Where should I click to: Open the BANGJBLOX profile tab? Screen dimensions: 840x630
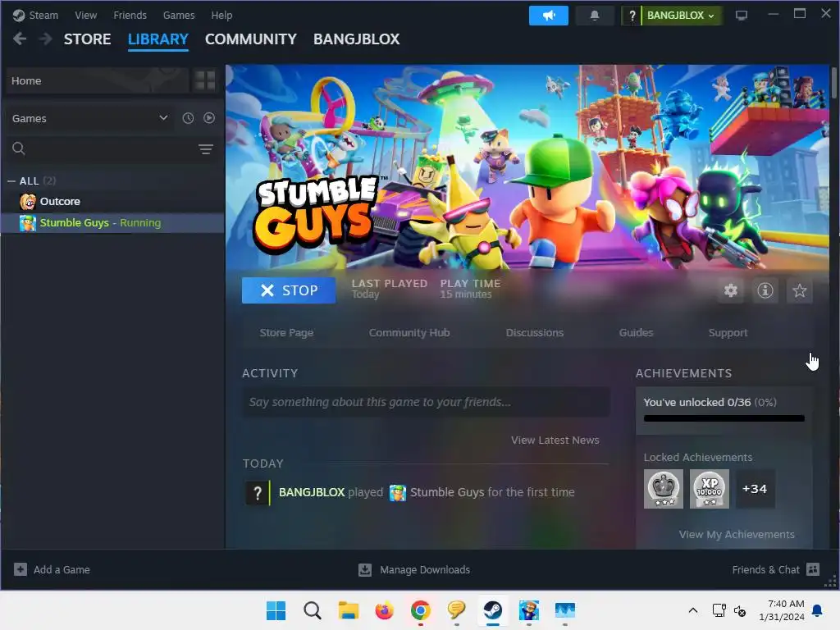pyautogui.click(x=356, y=39)
